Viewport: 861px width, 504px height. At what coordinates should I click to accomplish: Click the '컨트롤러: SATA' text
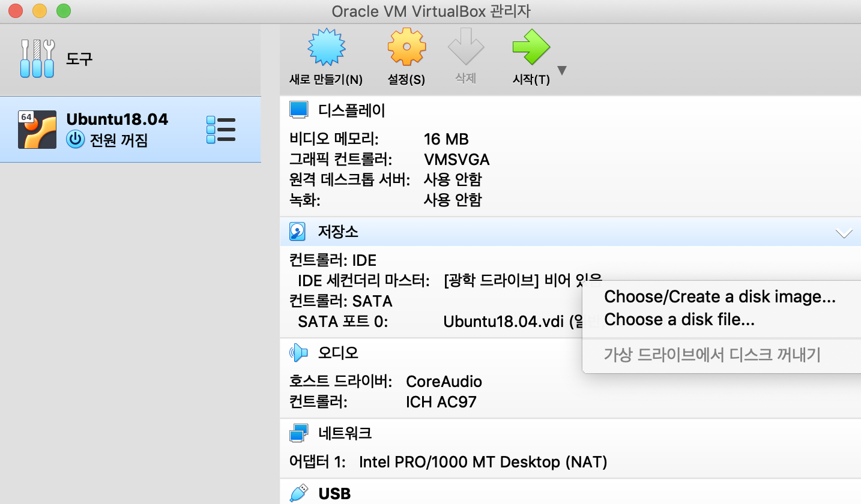340,301
